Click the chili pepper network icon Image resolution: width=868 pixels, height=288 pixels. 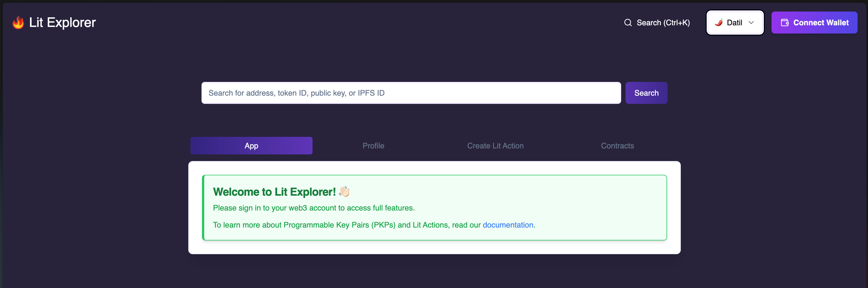718,23
